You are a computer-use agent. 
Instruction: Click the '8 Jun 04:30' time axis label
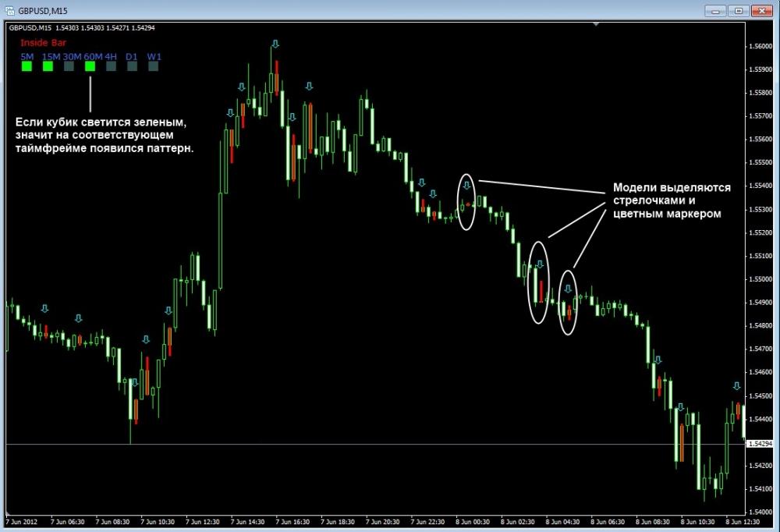point(562,522)
